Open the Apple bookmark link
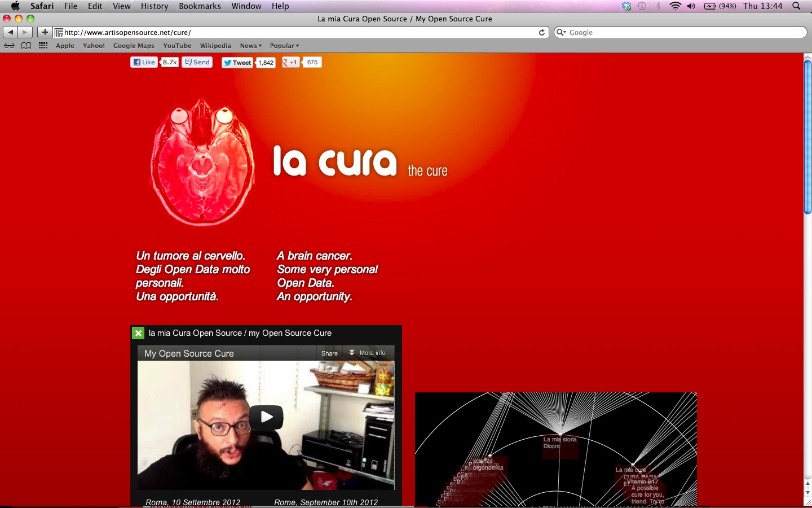The height and width of the screenshot is (508, 812). click(x=65, y=46)
